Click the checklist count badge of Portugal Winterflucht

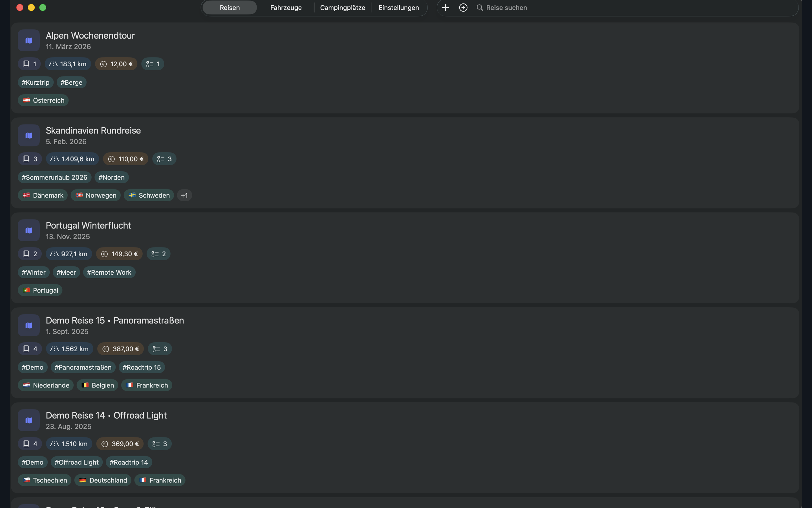pyautogui.click(x=158, y=254)
